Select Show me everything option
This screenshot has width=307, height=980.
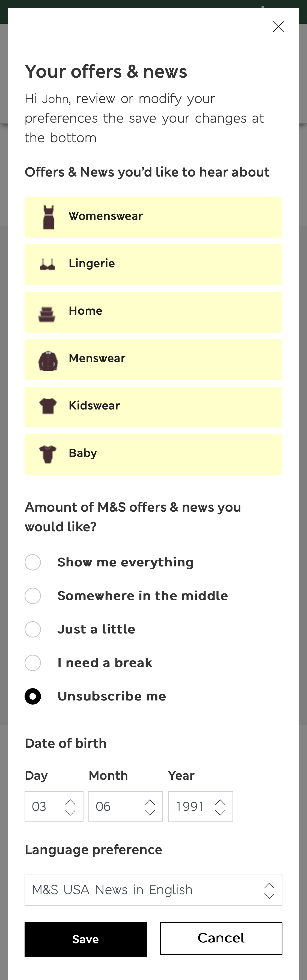[33, 562]
